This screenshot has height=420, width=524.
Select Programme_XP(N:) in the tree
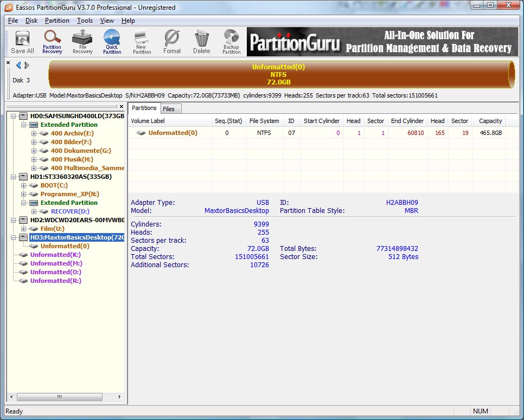pos(70,194)
